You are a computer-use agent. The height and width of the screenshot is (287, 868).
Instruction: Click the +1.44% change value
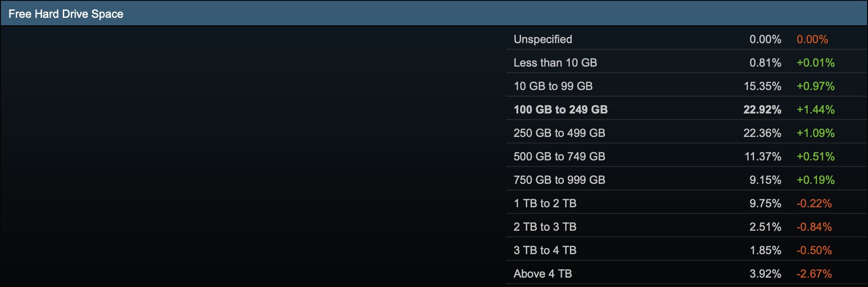[816, 110]
